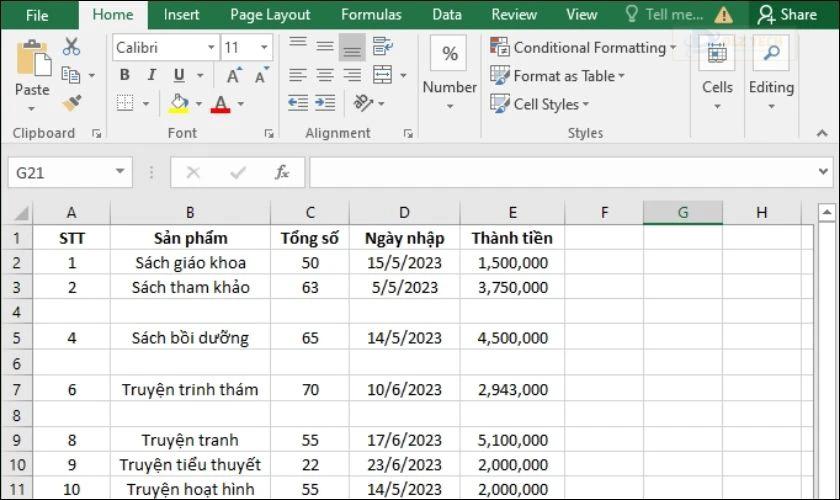Align text to the left

[x=298, y=75]
